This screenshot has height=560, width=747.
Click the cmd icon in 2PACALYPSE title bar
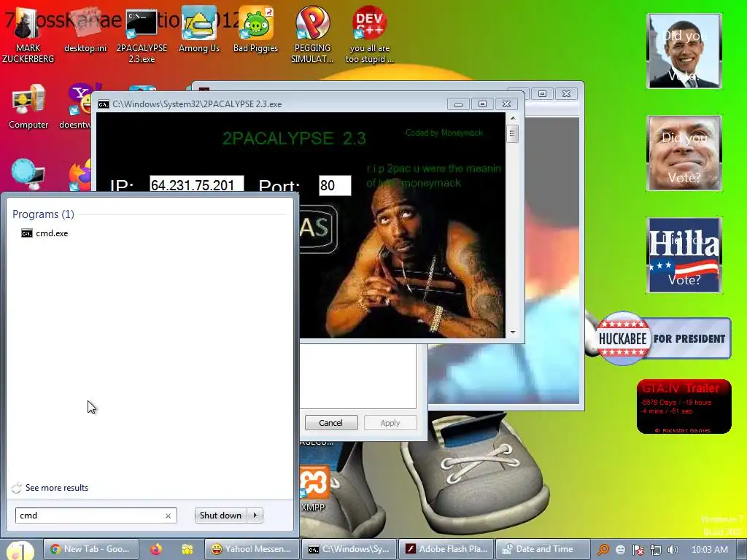click(104, 104)
